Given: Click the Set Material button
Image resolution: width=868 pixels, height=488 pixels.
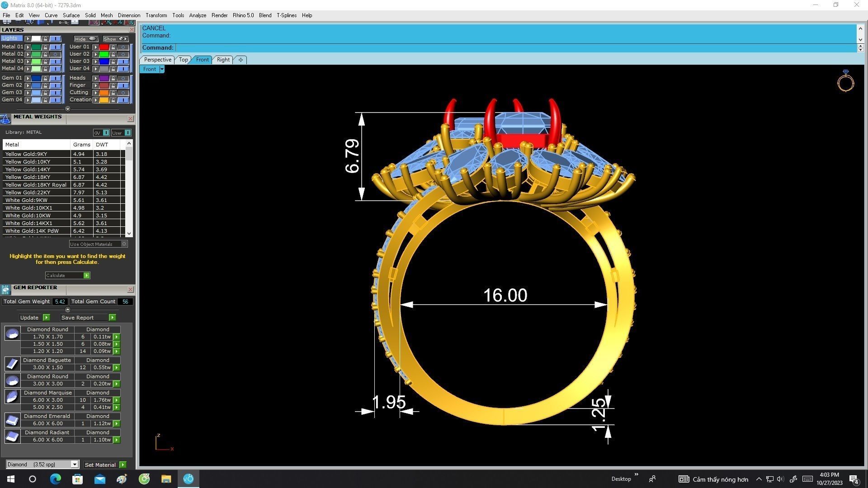Looking at the screenshot, I should click(105, 465).
